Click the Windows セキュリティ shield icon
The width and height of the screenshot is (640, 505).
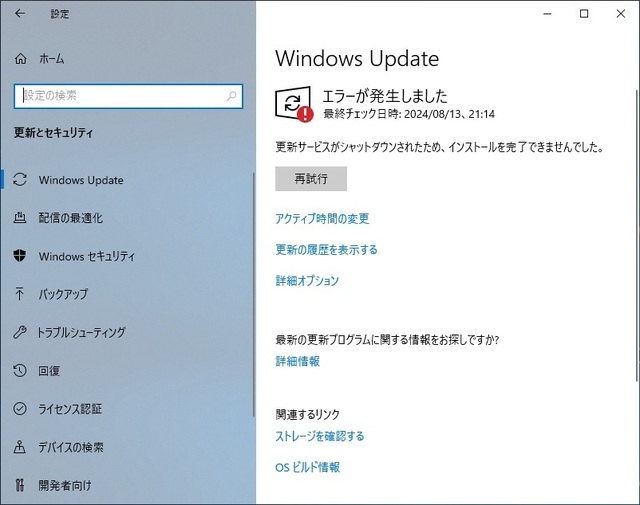[x=20, y=256]
